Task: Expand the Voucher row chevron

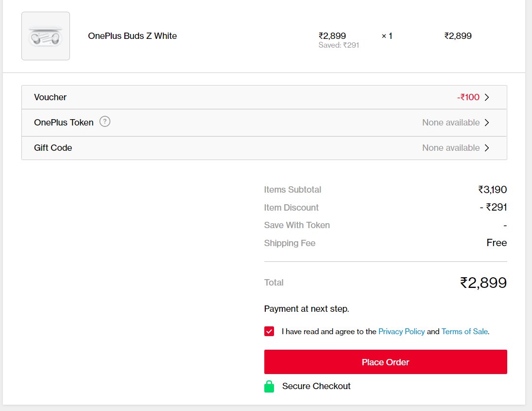Action: click(487, 97)
